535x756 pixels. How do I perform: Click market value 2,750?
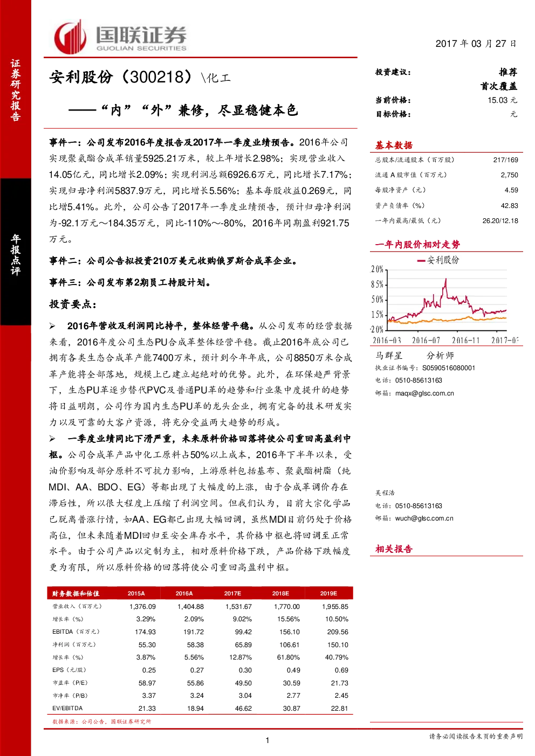(x=509, y=175)
